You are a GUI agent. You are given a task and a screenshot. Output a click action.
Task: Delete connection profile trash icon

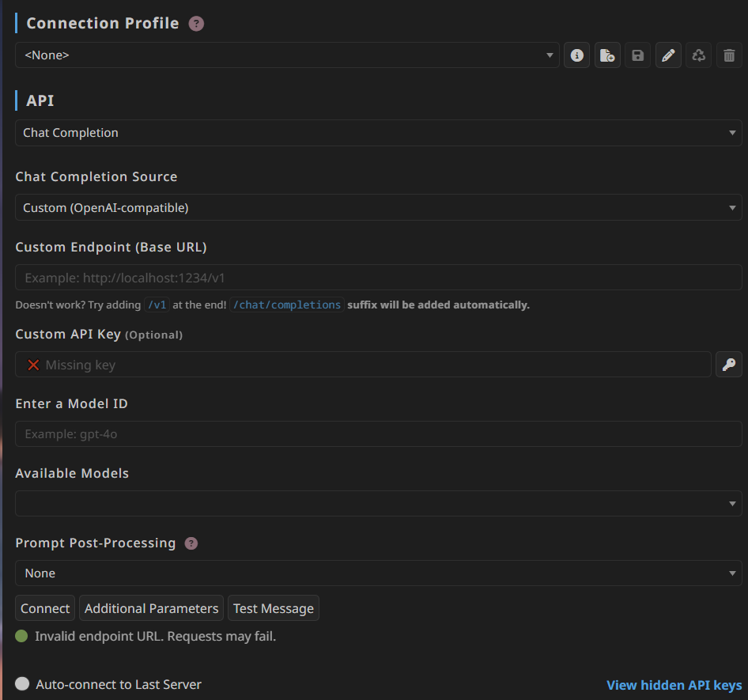pos(729,55)
